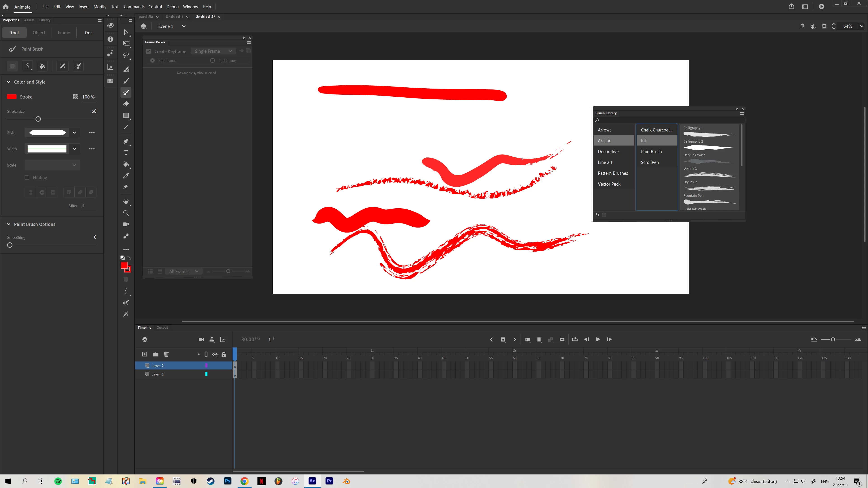Select the Lasso tool

coord(126,55)
